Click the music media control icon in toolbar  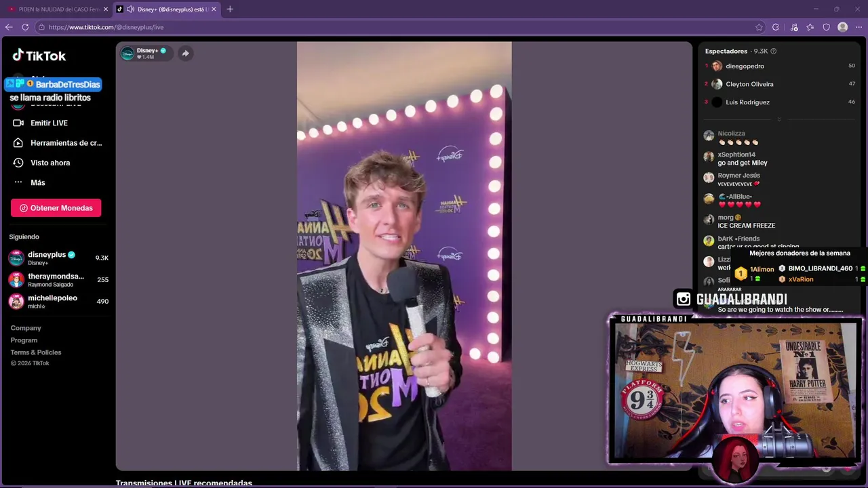pos(794,27)
